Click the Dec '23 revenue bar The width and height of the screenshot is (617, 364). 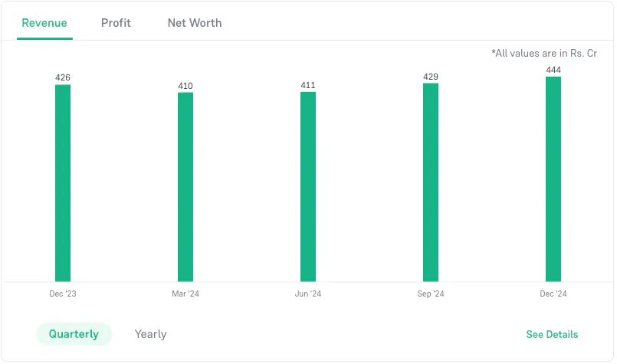coord(63,183)
